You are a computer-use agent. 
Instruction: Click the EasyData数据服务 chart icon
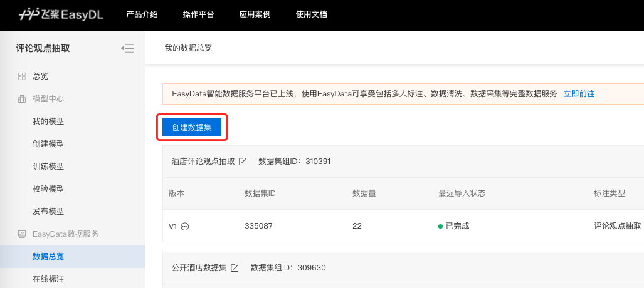point(22,234)
